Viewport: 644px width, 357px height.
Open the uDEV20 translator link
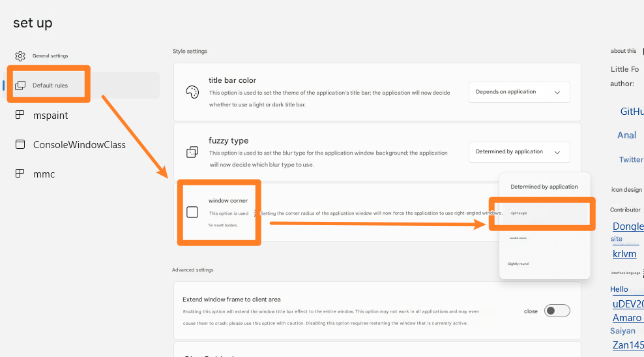pos(628,304)
